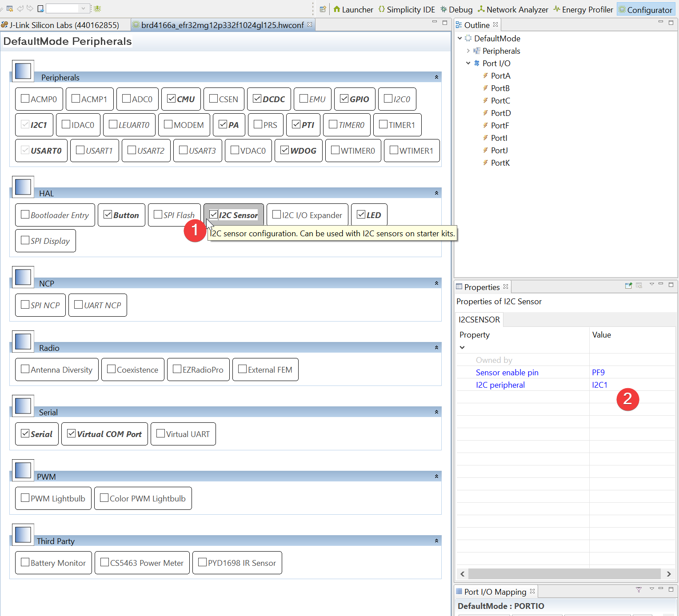The height and width of the screenshot is (616, 679).
Task: Switch to Simplicity IDE perspective
Action: [x=406, y=9]
